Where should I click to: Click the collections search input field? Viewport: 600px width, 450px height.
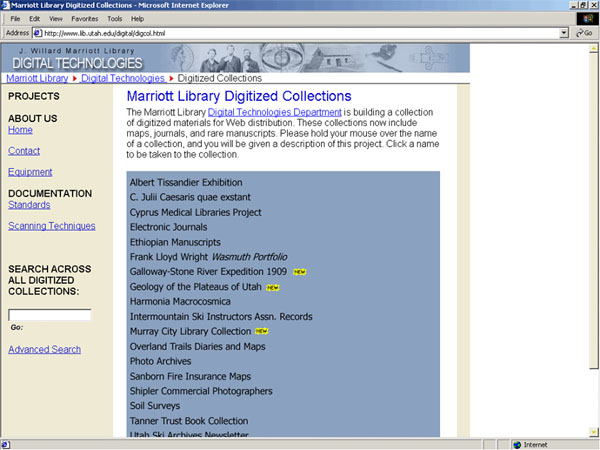(x=50, y=315)
